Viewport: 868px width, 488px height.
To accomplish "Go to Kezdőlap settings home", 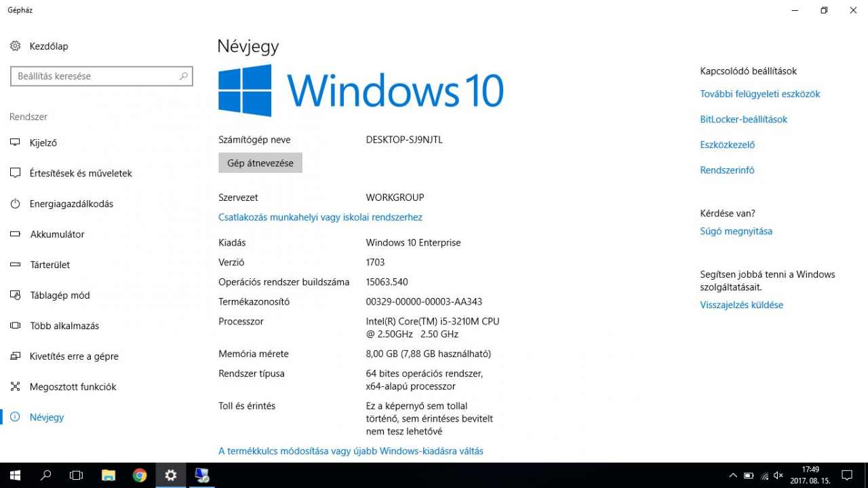I will pyautogui.click(x=49, y=46).
